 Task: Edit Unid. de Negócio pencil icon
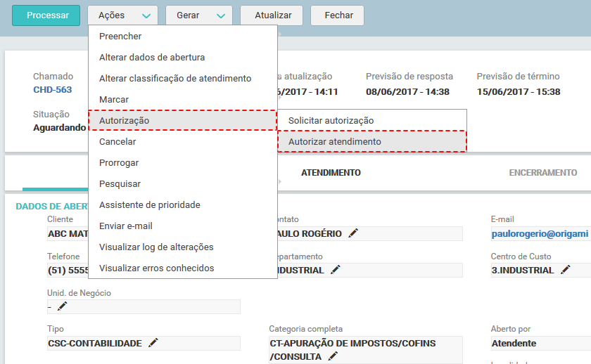pos(62,306)
